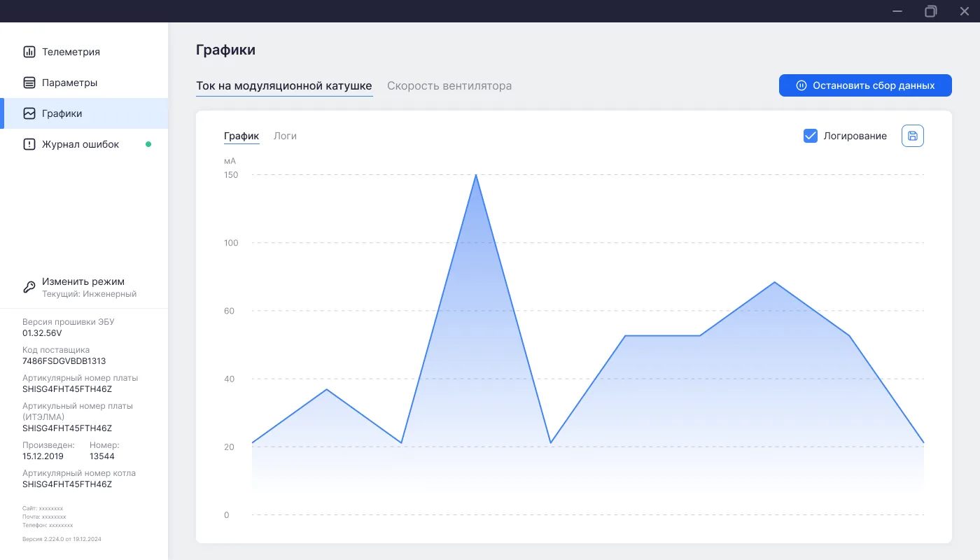The height and width of the screenshot is (560, 980).
Task: Click the save (floppy disk) icon button
Action: 913,136
